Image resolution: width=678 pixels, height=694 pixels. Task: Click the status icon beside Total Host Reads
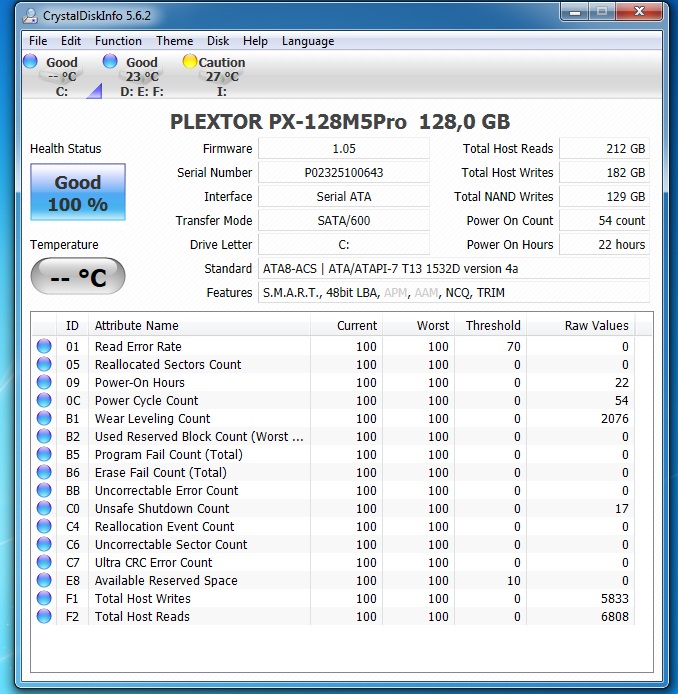[x=44, y=616]
